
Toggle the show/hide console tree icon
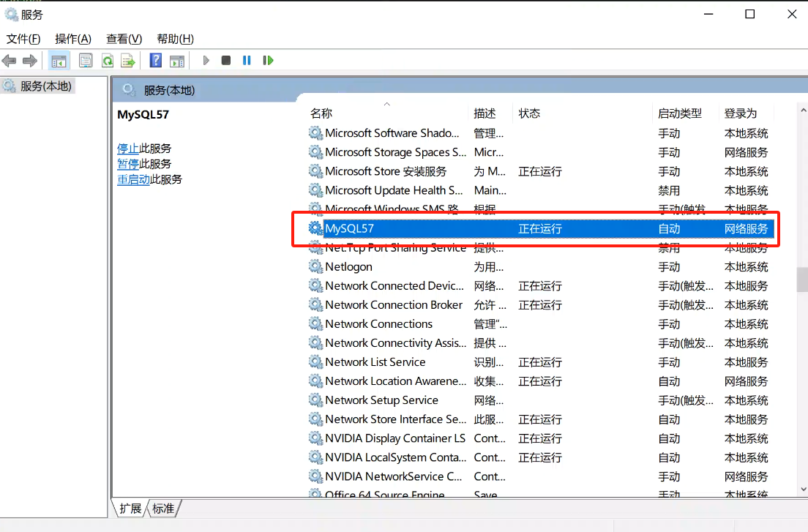pos(59,61)
